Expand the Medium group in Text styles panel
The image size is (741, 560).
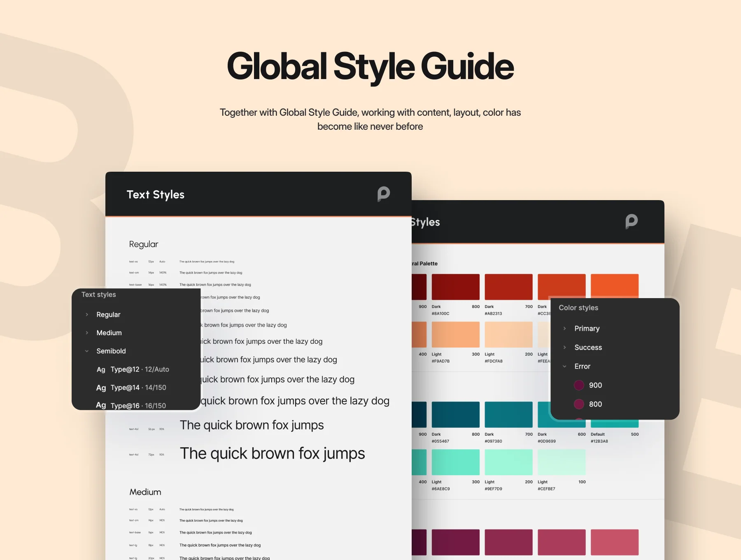(x=87, y=333)
